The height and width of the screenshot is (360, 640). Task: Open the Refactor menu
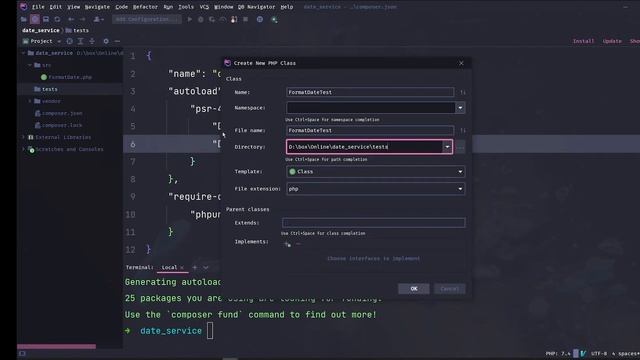145,7
